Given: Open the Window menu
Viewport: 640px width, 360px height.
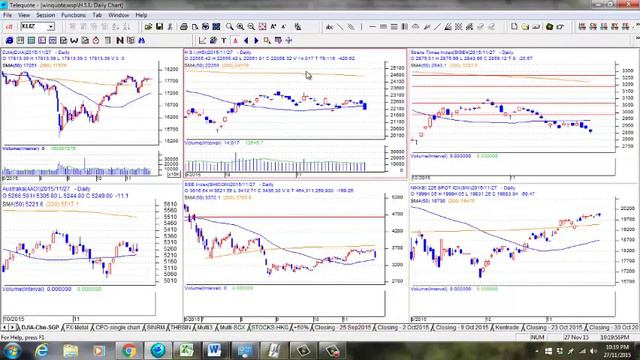Looking at the screenshot, I should click(118, 15).
